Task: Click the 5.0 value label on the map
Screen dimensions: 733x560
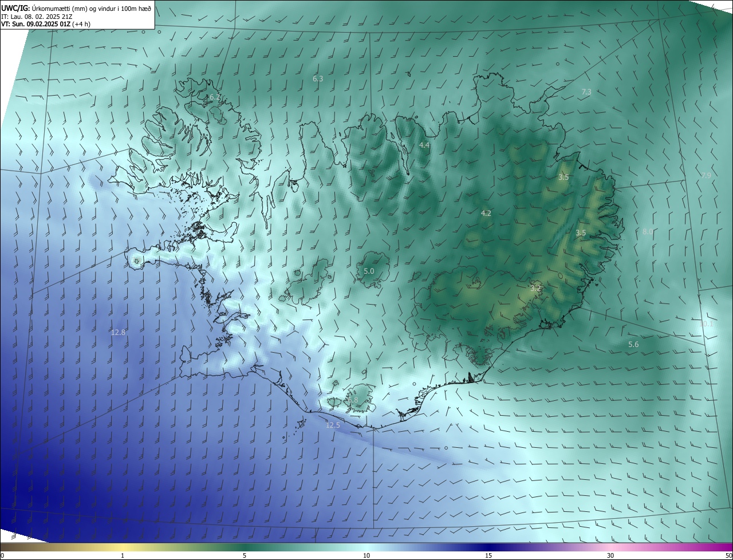Action: pos(369,271)
